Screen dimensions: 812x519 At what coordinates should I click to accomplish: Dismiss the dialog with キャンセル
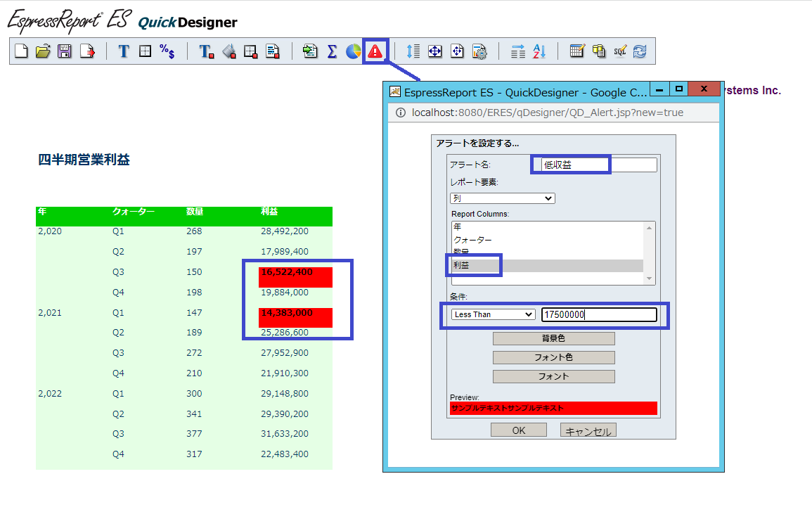(588, 430)
